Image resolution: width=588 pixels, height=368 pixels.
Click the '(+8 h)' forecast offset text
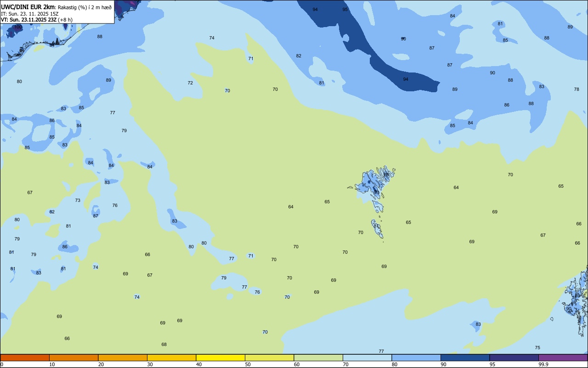[x=65, y=20]
